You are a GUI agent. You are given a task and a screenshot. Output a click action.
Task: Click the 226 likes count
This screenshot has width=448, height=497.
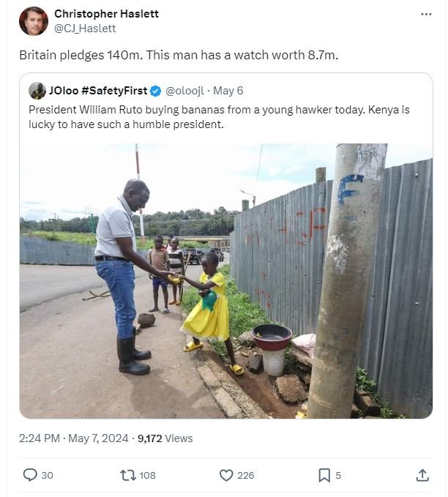[x=246, y=475]
